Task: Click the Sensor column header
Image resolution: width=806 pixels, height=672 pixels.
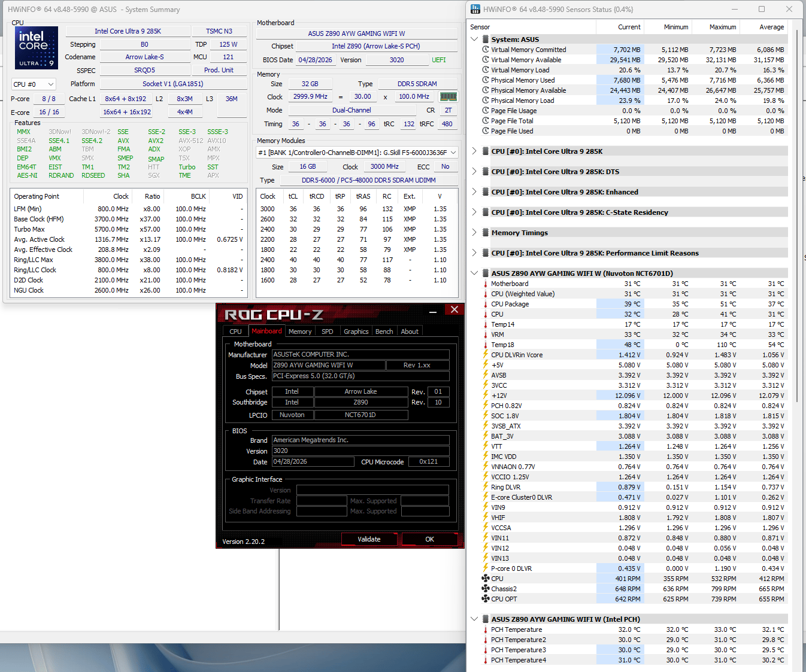Action: coord(532,27)
